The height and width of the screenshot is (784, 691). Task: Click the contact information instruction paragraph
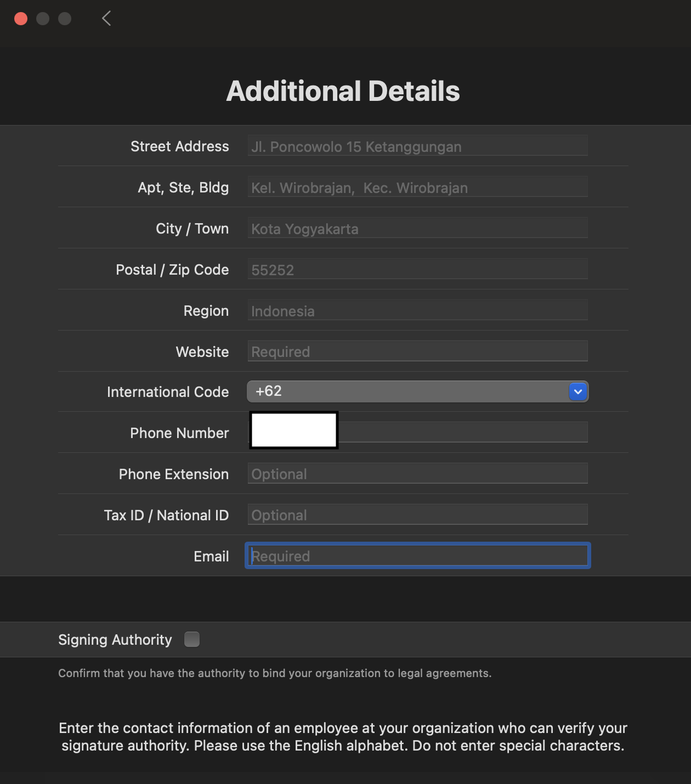pos(343,737)
